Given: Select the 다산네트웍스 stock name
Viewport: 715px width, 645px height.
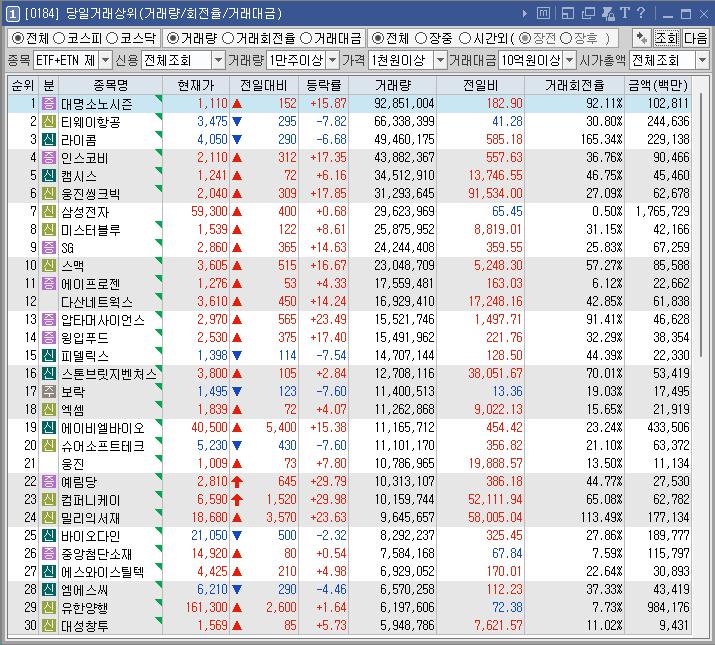Looking at the screenshot, I should pos(97,302).
